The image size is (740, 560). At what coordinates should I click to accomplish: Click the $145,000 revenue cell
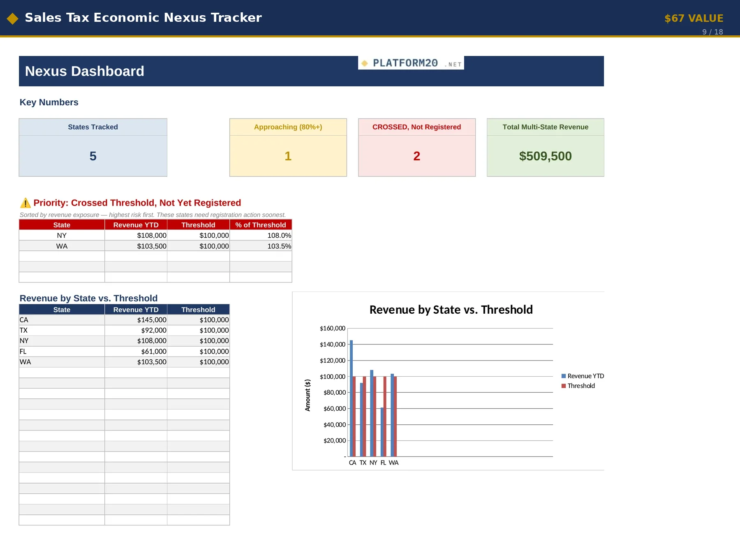tap(136, 320)
